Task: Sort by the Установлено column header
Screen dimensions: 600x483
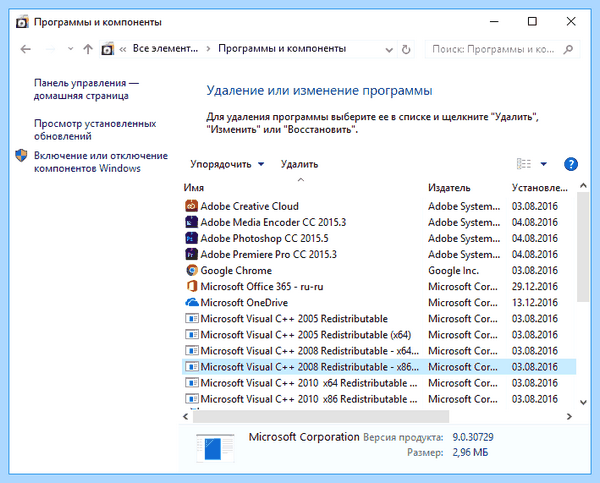Action: 540,188
